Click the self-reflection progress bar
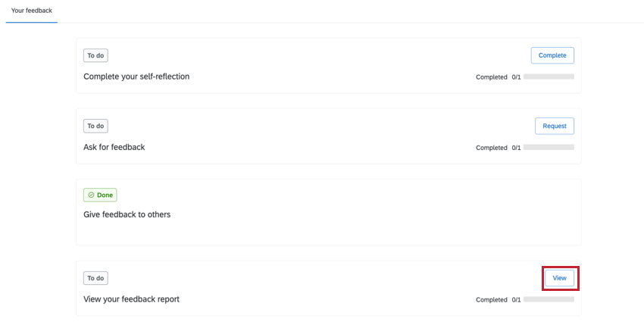 click(x=549, y=77)
